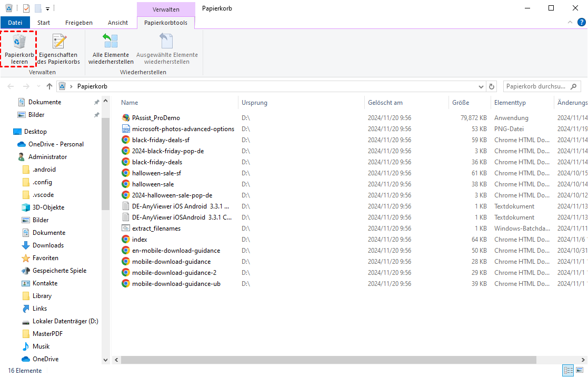Click the help question mark icon

[581, 23]
